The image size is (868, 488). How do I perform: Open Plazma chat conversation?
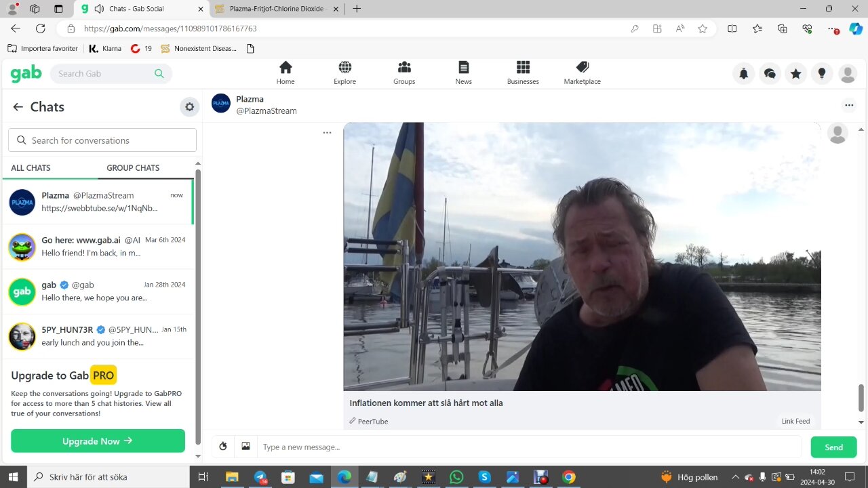point(98,202)
